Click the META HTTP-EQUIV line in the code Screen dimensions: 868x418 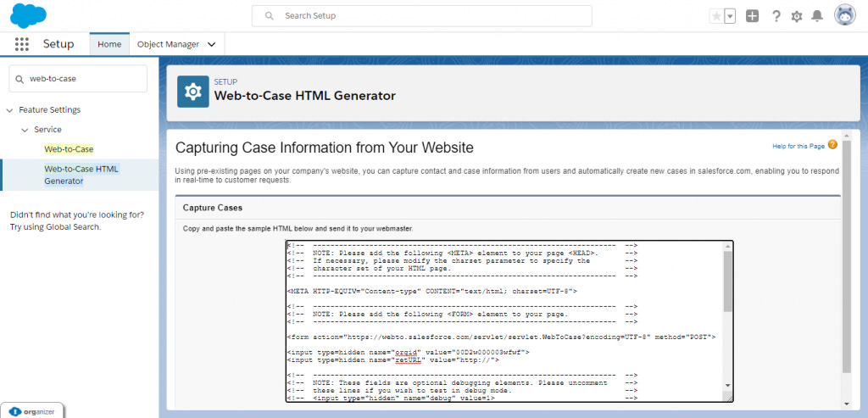432,291
